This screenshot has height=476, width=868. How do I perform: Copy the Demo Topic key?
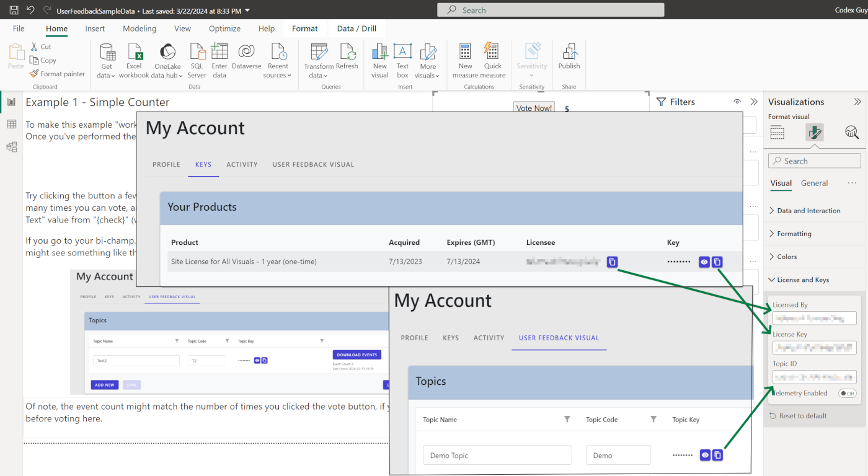click(x=717, y=455)
